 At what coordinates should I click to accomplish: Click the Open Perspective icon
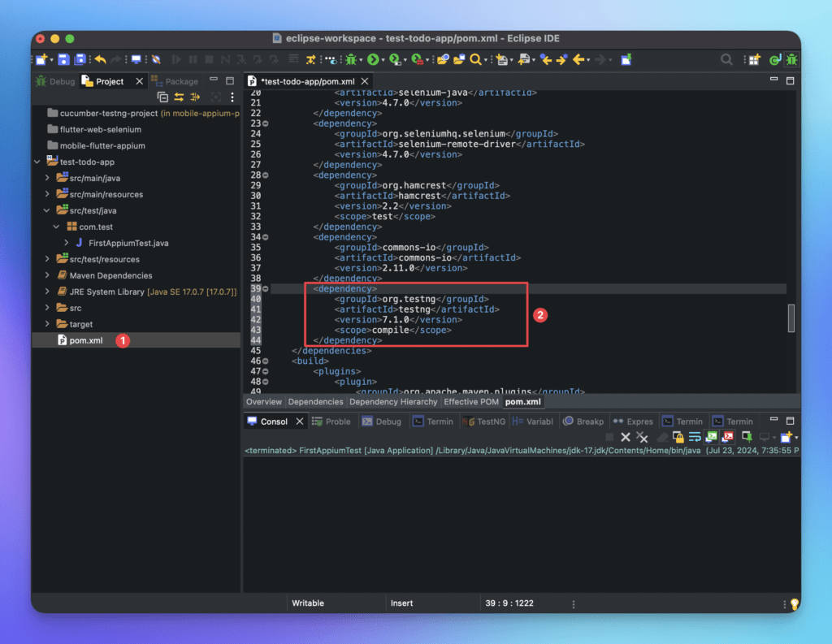pos(753,59)
